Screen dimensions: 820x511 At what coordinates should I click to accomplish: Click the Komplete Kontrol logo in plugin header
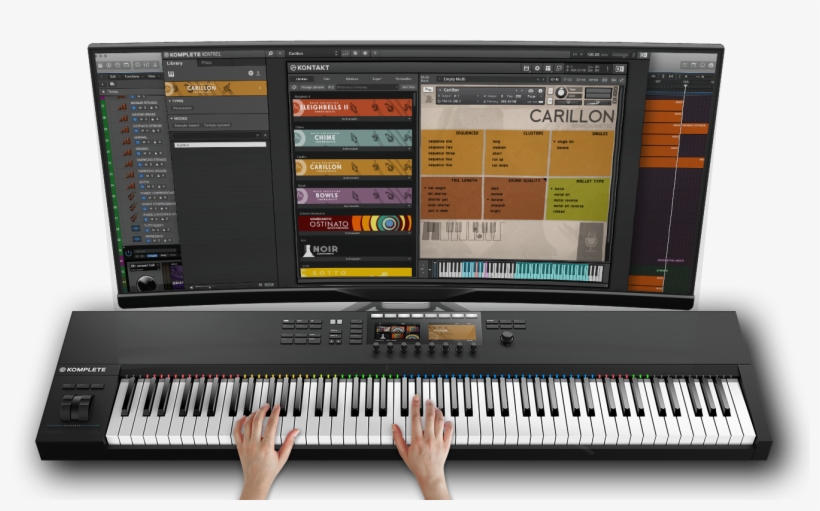click(194, 54)
